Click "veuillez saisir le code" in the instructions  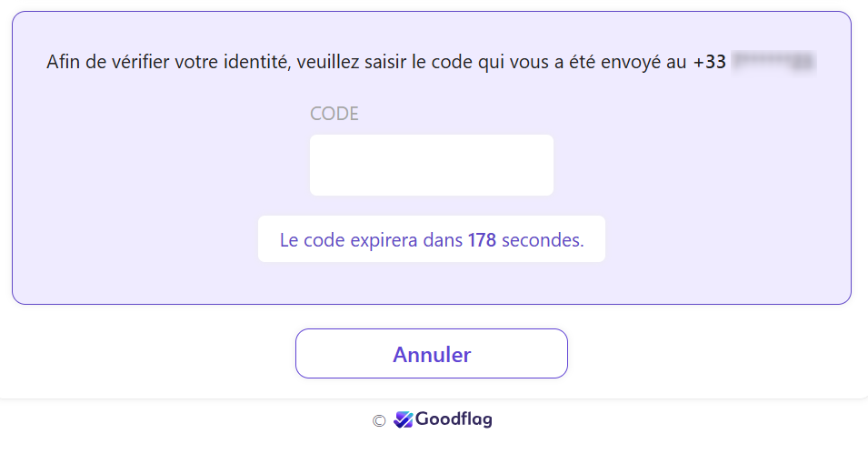click(370, 63)
